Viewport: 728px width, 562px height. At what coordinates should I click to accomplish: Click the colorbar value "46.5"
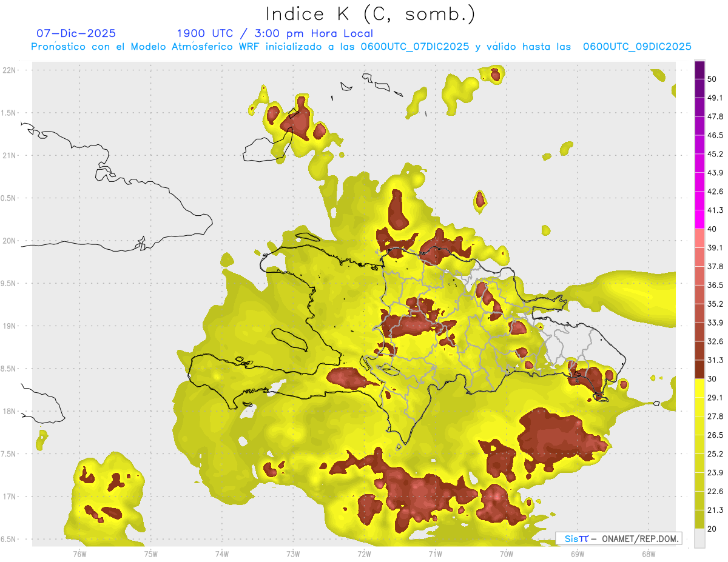(715, 135)
